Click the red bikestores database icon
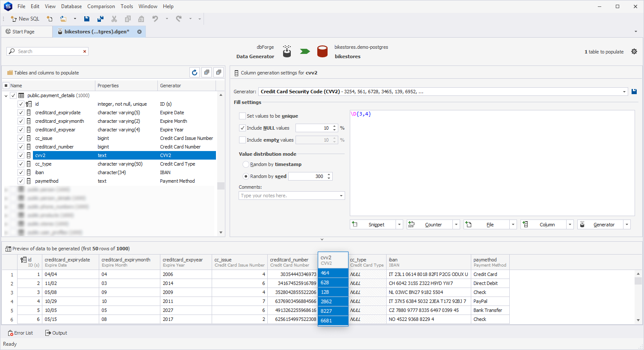Viewport: 644px width, 350px height. click(322, 51)
